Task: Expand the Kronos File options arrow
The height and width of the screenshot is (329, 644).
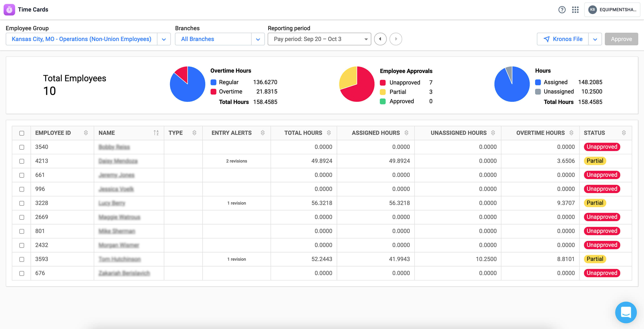Action: [595, 39]
